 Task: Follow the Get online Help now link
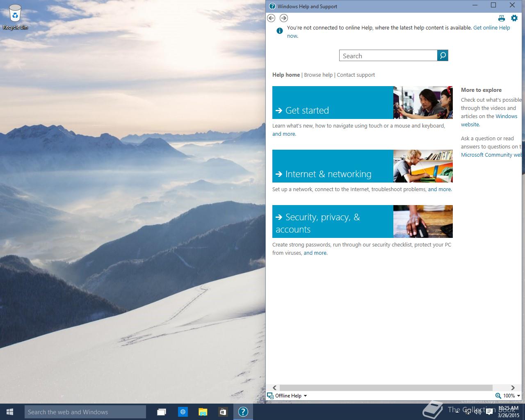pos(492,28)
